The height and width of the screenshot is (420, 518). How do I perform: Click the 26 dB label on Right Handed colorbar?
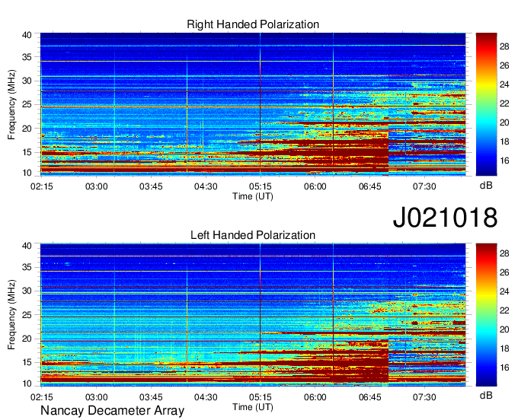tap(504, 65)
